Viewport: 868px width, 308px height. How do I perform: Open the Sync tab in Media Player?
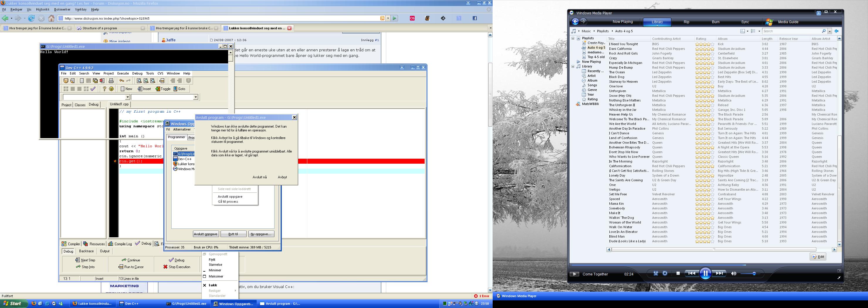(745, 22)
